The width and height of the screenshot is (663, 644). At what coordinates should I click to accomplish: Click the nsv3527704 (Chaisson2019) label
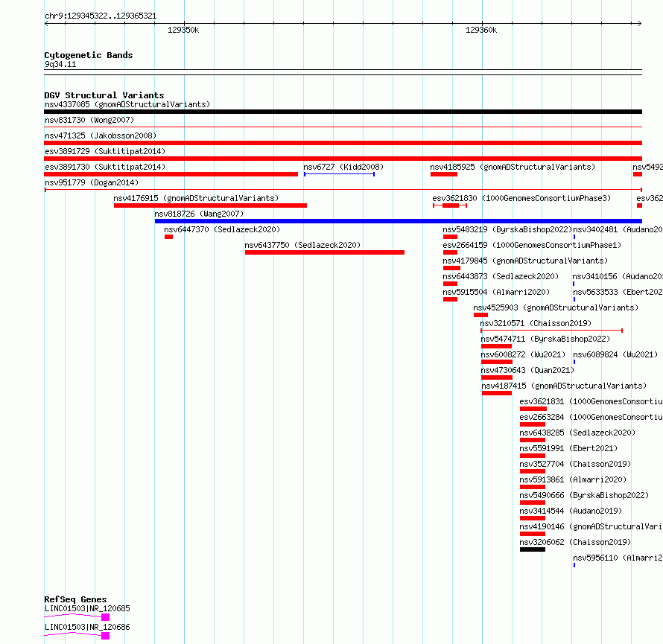point(576,464)
